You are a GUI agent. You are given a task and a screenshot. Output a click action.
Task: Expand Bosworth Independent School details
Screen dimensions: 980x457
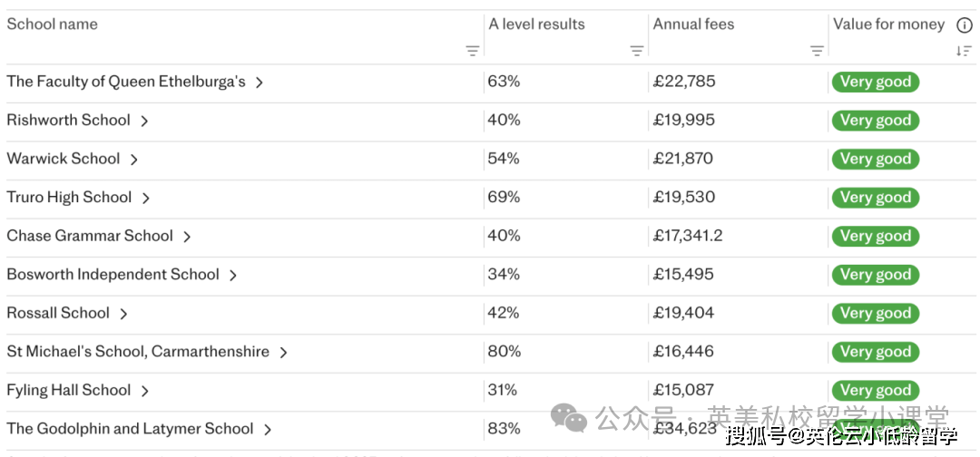(x=233, y=275)
